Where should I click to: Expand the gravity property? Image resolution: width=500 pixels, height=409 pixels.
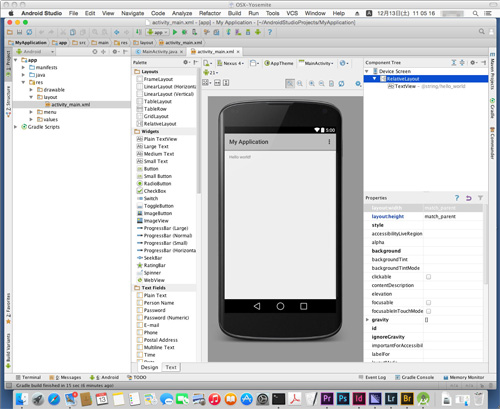click(367, 320)
